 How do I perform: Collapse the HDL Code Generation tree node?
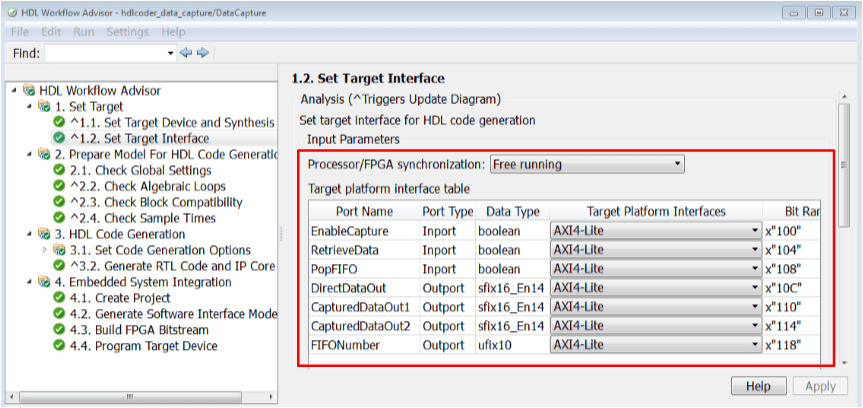(x=30, y=234)
